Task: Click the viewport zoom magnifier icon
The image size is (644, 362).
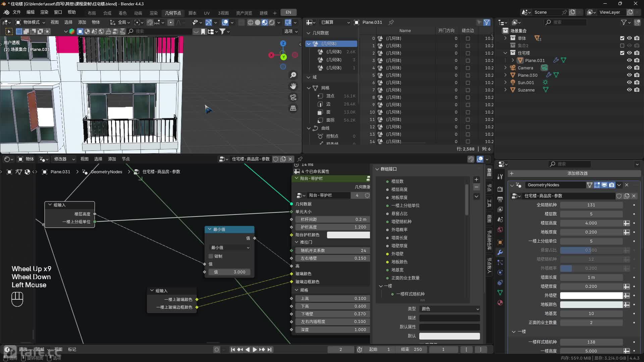Action: [293, 75]
